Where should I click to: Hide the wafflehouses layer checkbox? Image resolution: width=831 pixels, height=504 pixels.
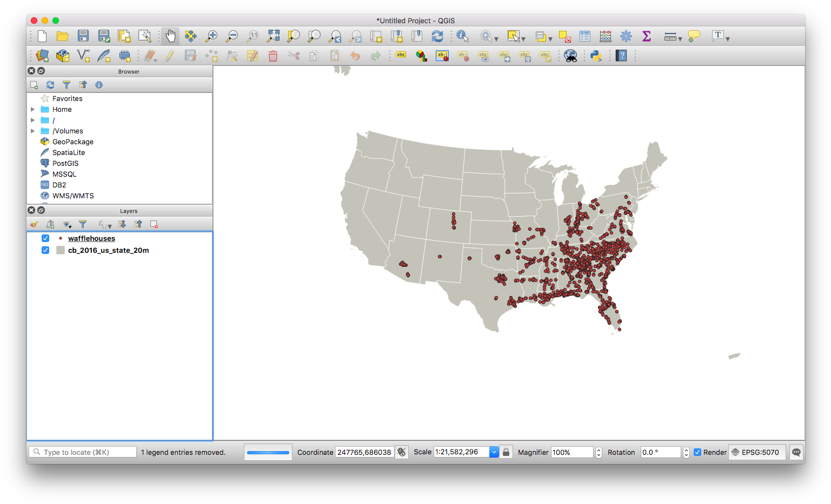45,238
